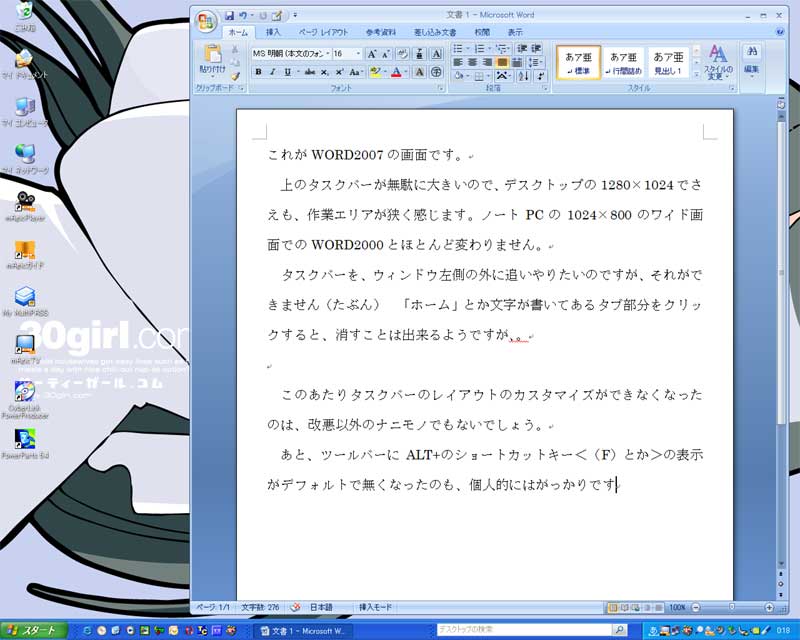
Task: Open the 差し込み文書 tab
Action: pos(435,32)
